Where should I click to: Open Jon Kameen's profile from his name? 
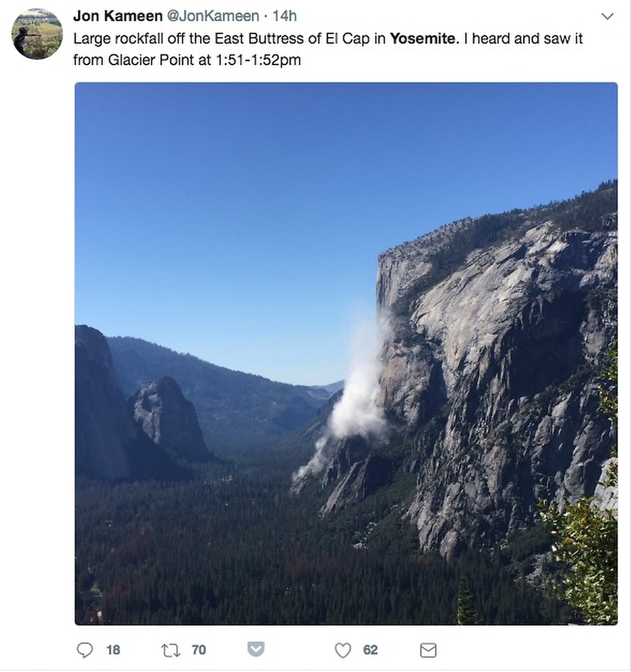pyautogui.click(x=116, y=15)
